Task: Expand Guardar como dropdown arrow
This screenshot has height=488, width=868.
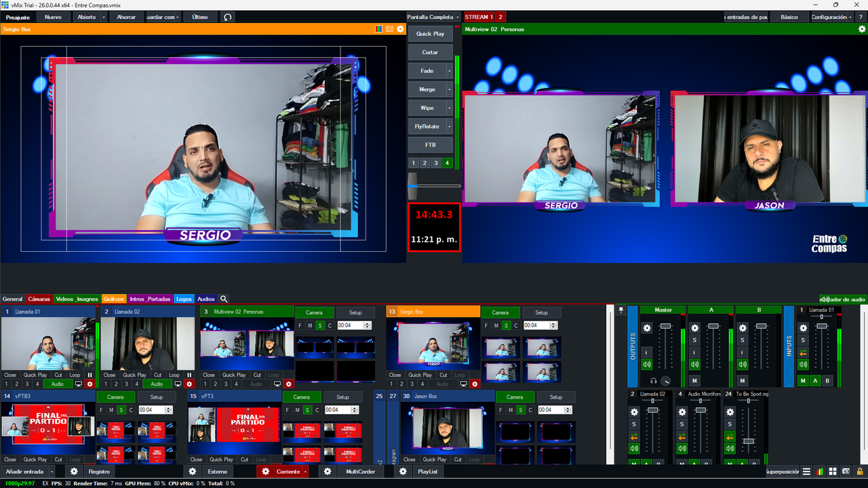Action: click(178, 17)
